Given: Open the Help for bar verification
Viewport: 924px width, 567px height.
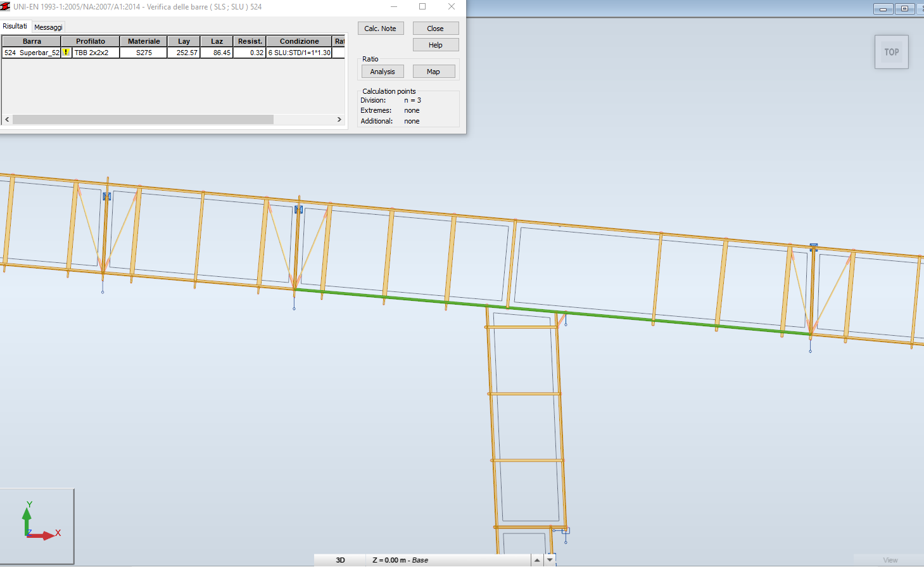Looking at the screenshot, I should [435, 44].
